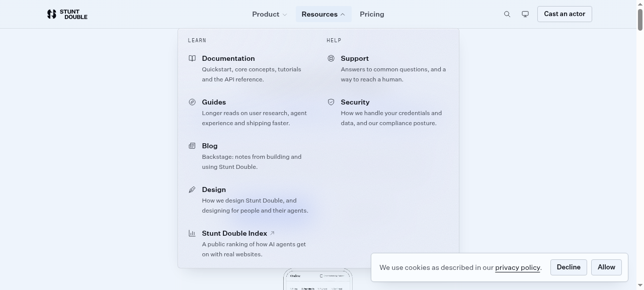
Task: Open Documentation from the Resources menu
Action: click(x=228, y=58)
